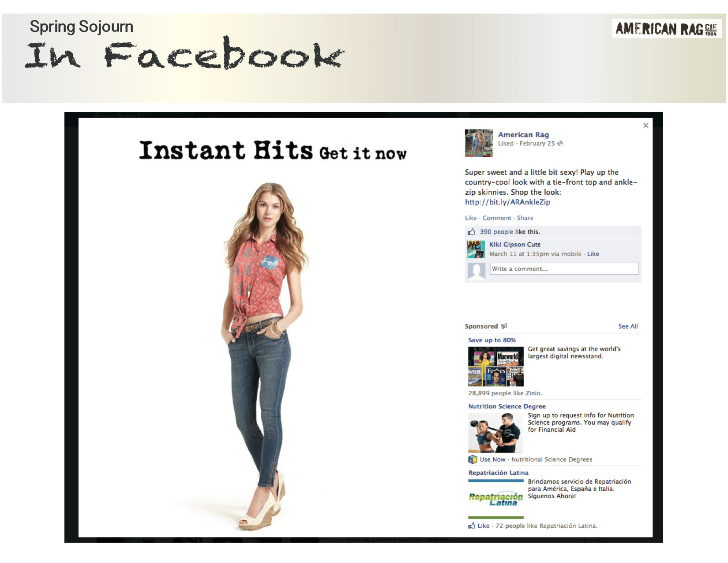The width and height of the screenshot is (728, 563).
Task: Click the Zinio link in 28,899 people line
Action: pos(533,393)
